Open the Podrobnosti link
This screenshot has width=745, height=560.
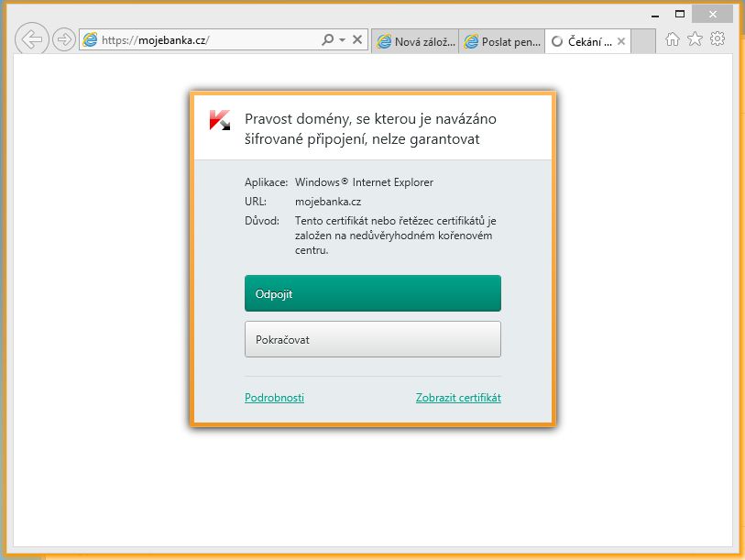pos(274,398)
